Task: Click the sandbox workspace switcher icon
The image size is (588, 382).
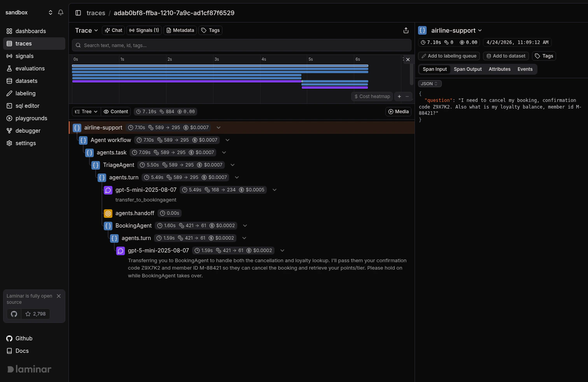Action: click(x=51, y=12)
